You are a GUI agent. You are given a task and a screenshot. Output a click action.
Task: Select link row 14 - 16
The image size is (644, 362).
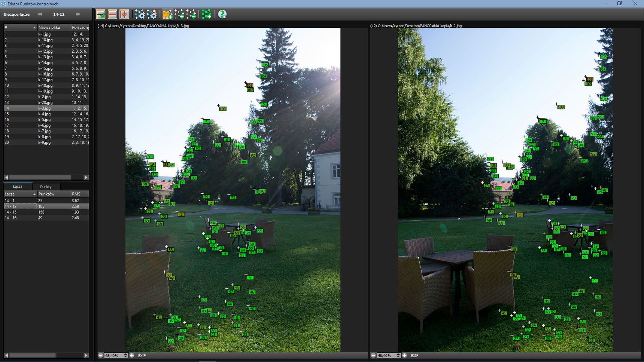tap(46, 218)
